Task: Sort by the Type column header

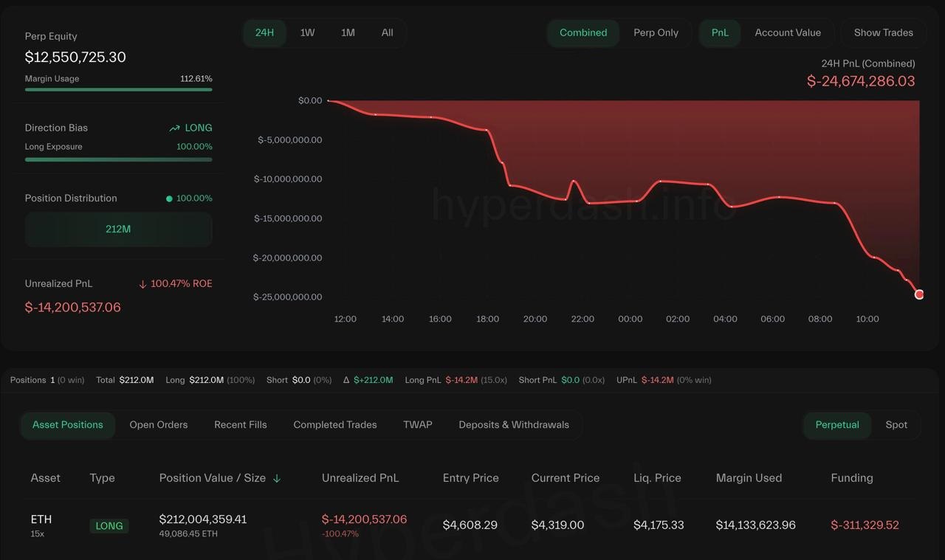Action: click(102, 478)
